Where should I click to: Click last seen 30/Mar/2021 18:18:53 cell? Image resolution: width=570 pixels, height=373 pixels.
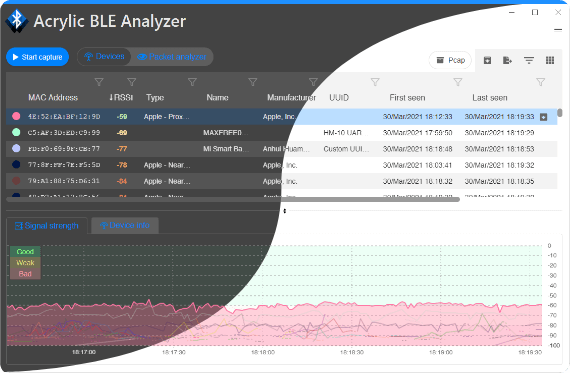click(x=499, y=149)
